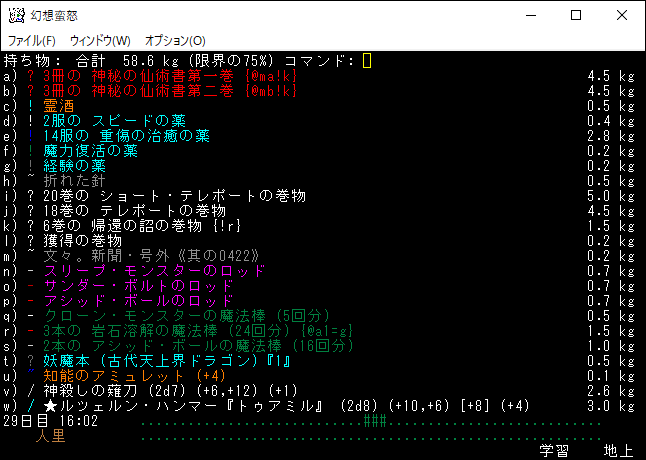Select item c) 霊酒
This screenshot has width=646, height=460.
click(x=58, y=106)
